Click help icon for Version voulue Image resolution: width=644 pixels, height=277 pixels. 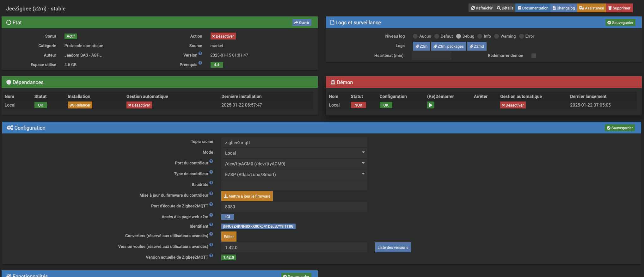tap(211, 245)
